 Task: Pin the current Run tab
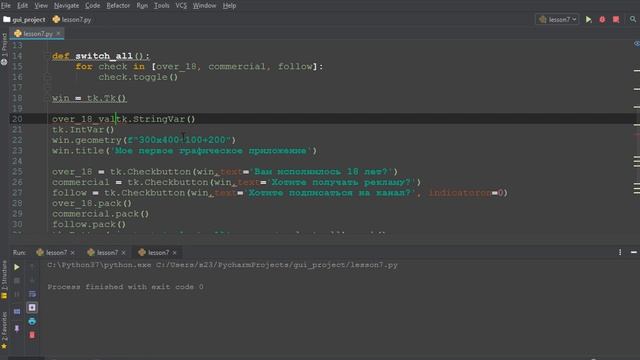(x=17, y=328)
